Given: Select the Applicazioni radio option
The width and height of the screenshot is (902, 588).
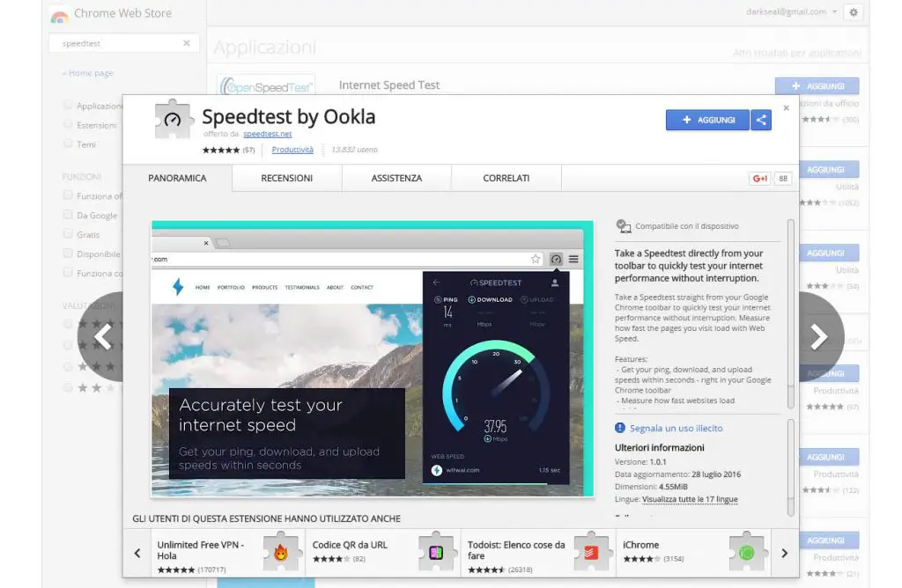Looking at the screenshot, I should click(68, 105).
